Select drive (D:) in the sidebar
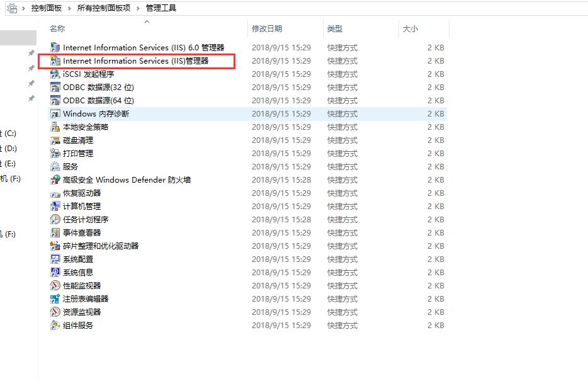The height and width of the screenshot is (381, 588). [8, 149]
